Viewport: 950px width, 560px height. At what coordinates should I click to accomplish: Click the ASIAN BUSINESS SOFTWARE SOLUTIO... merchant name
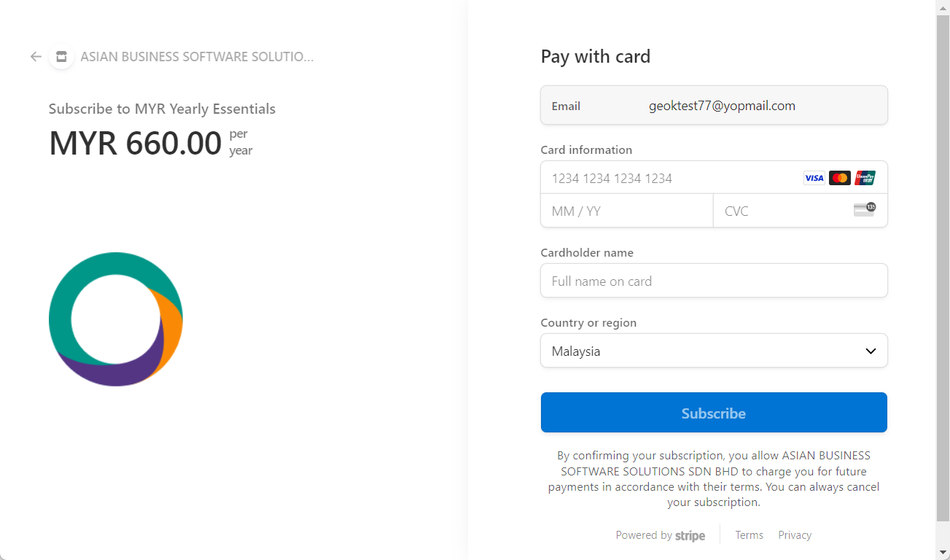coord(197,57)
